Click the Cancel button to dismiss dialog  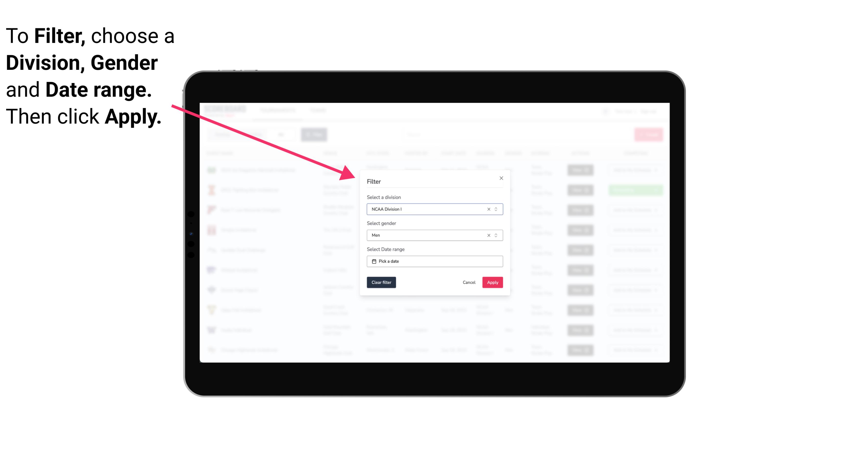469,283
